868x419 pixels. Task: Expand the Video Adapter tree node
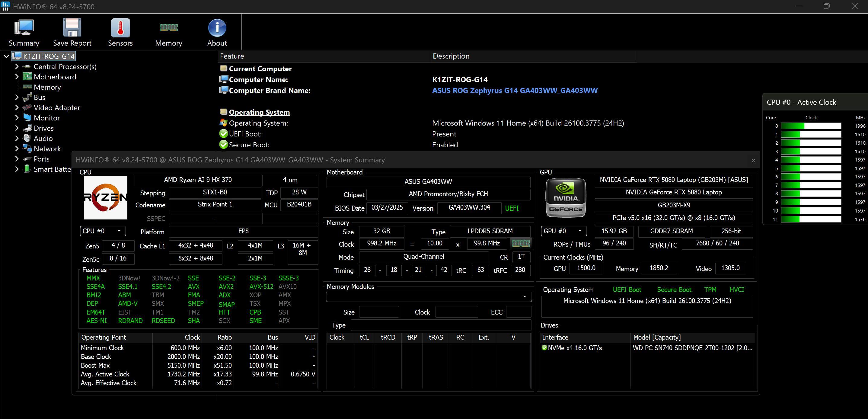(17, 107)
